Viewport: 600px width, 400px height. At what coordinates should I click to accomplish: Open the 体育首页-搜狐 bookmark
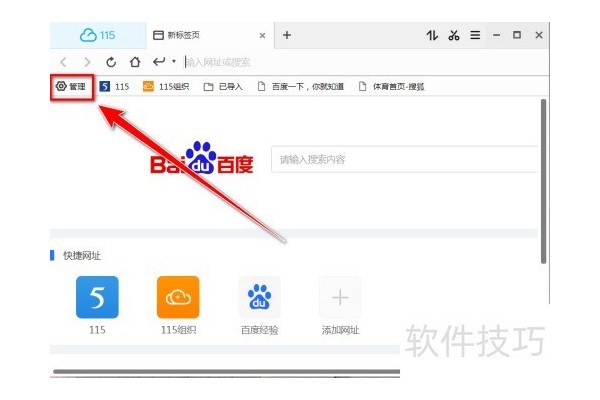pyautogui.click(x=391, y=87)
